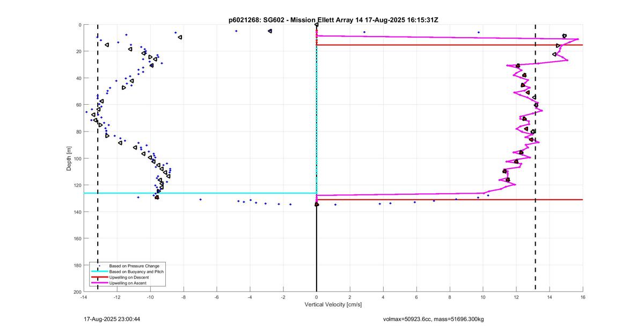The width and height of the screenshot is (644, 328).
Task: Click the '6' tick on the velocity axis
Action: pyautogui.click(x=416, y=297)
